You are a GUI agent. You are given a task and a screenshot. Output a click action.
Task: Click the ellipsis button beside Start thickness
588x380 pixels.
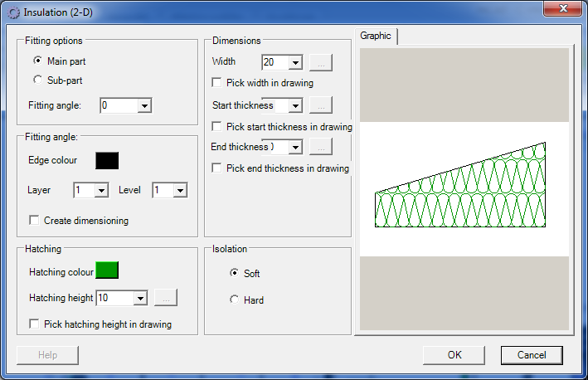click(x=321, y=105)
